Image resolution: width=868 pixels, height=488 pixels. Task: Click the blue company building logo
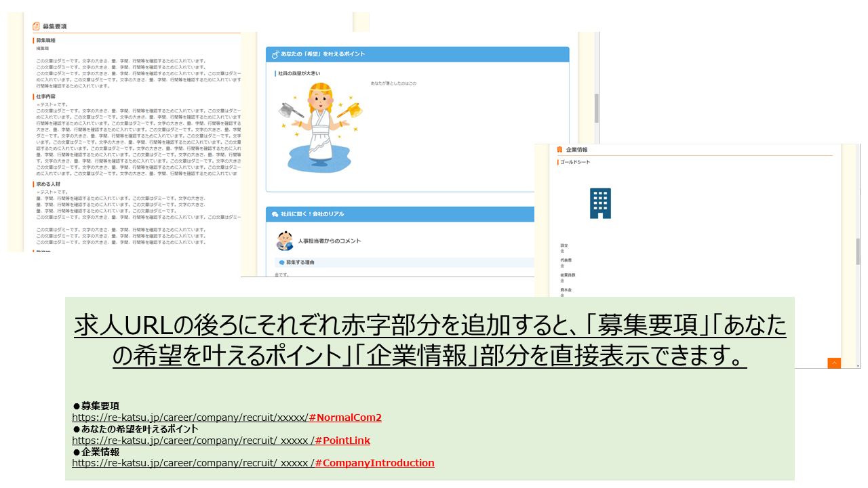pyautogui.click(x=600, y=203)
